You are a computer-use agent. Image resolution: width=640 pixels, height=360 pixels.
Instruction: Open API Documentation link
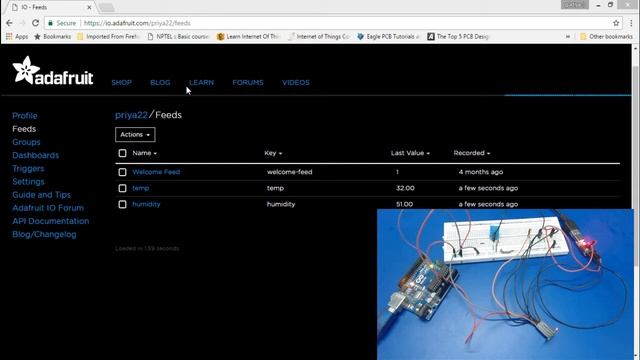[x=51, y=221]
